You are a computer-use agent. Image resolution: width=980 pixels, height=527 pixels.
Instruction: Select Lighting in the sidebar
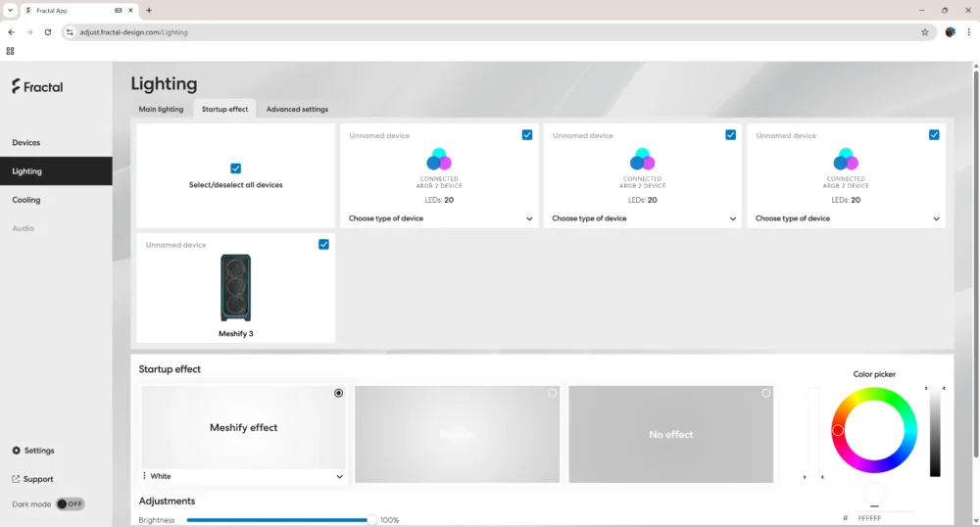(x=56, y=171)
